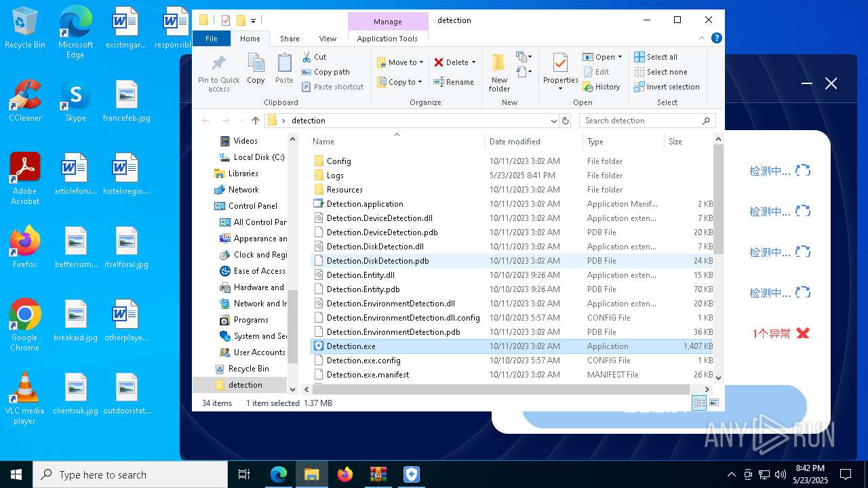Click the Windows Start button

(x=16, y=474)
